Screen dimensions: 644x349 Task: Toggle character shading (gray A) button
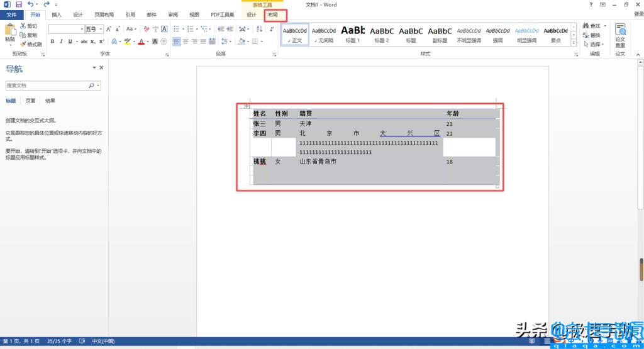[155, 42]
